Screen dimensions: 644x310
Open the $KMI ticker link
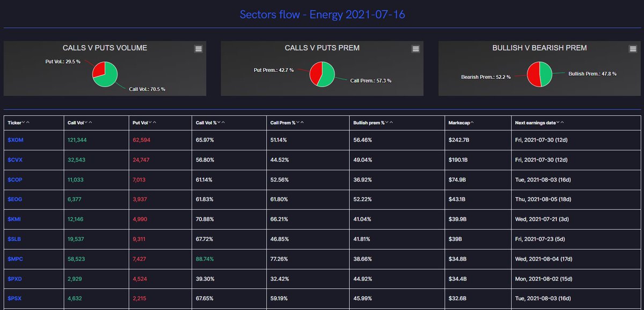14,219
